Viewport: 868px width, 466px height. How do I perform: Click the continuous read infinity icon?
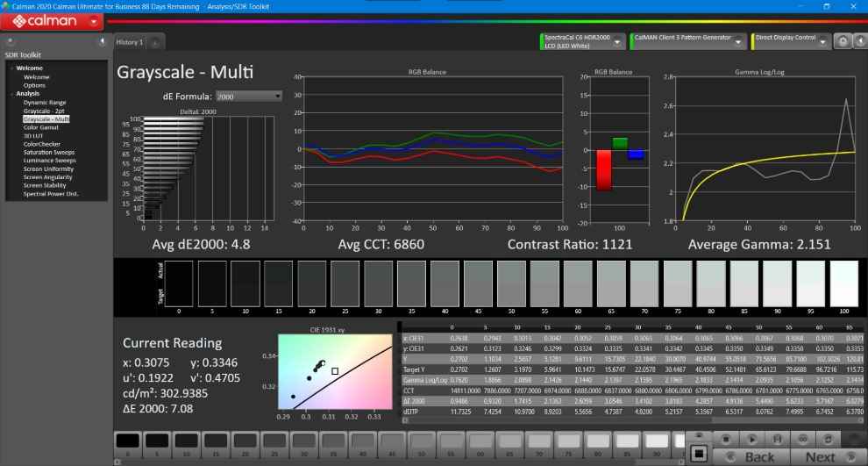click(802, 439)
